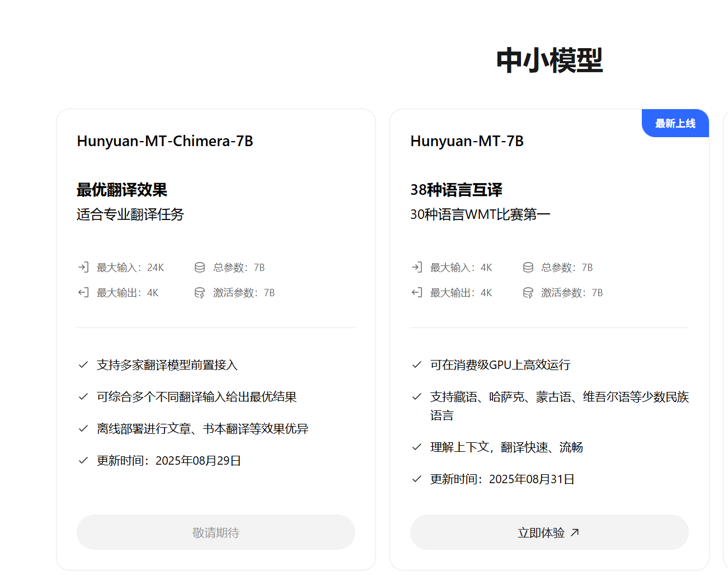Viewport: 728px width, 575px height.
Task: Click the total parameters icon on the Hunyuan-MT-7B card
Action: [528, 267]
